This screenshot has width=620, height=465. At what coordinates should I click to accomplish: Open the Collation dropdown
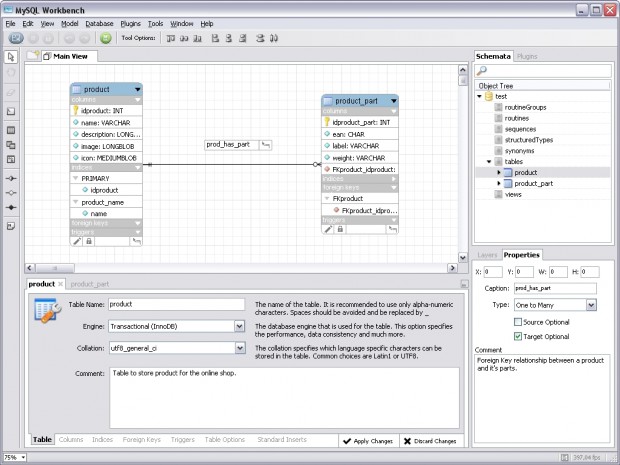click(240, 348)
